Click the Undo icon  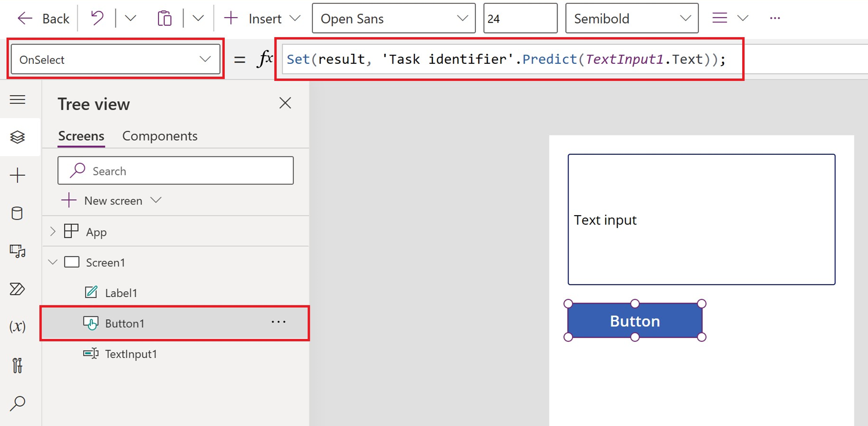97,18
